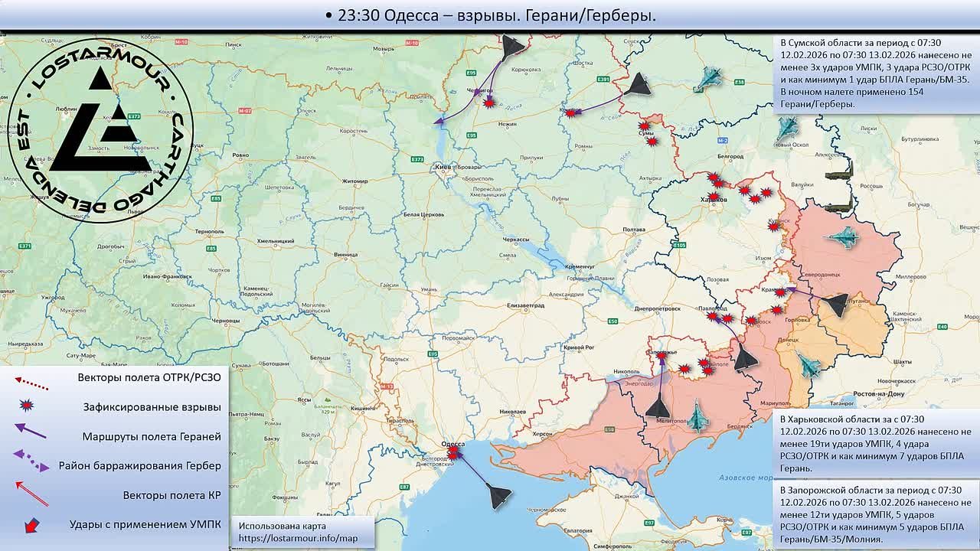Select the Sumy region strike summary box

tap(876, 73)
